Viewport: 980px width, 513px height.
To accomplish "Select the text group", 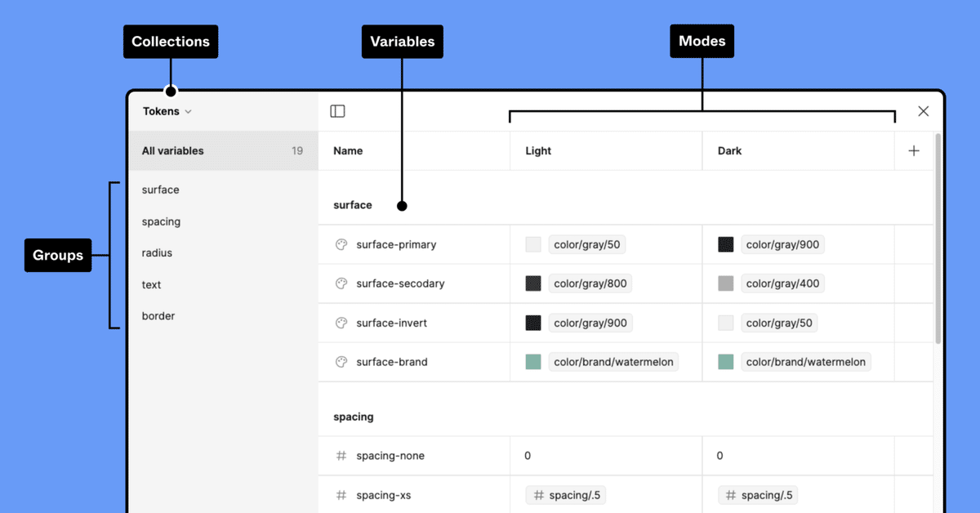I will (x=151, y=285).
